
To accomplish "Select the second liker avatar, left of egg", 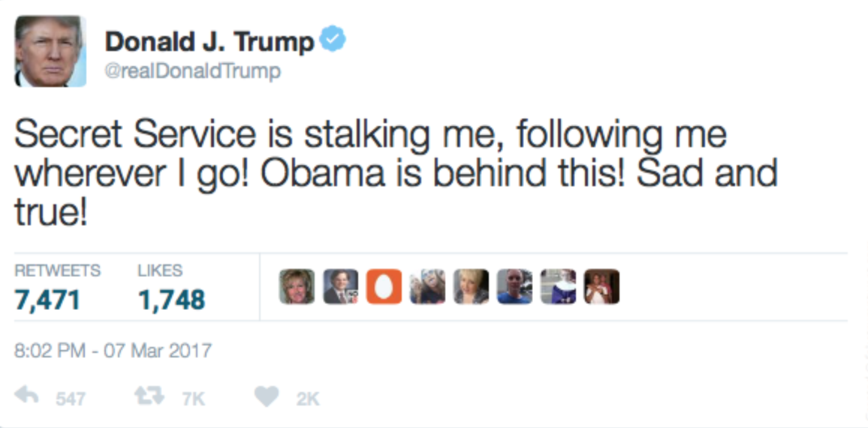I will pos(340,286).
